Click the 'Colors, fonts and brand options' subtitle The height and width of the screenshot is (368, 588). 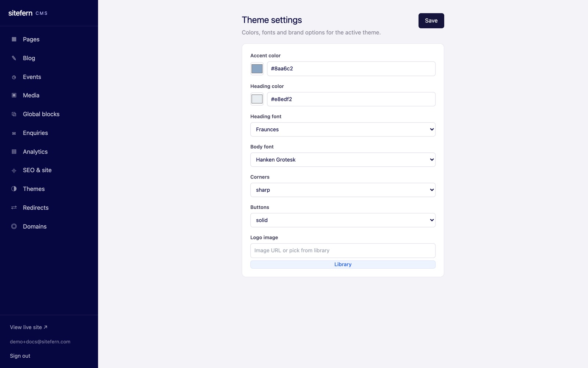[x=311, y=32]
